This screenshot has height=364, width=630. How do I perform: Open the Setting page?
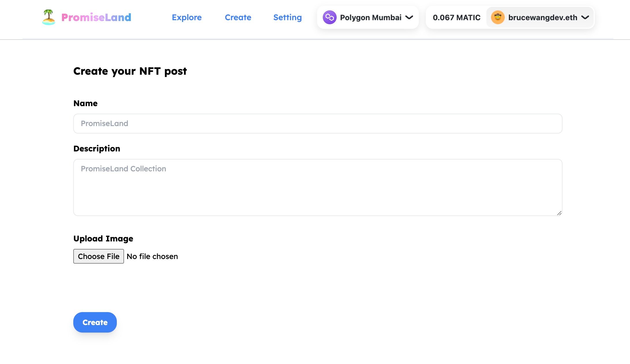(288, 17)
